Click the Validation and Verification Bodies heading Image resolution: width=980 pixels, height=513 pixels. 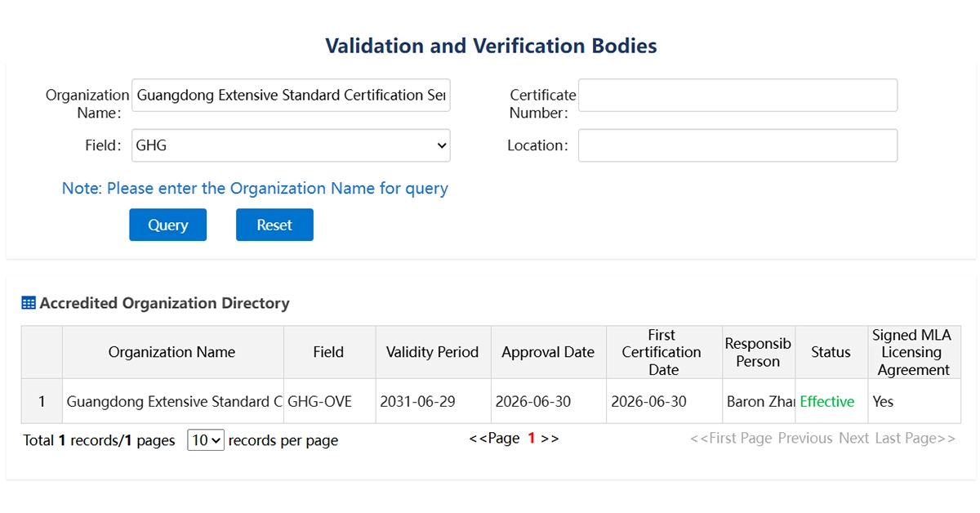(x=491, y=46)
